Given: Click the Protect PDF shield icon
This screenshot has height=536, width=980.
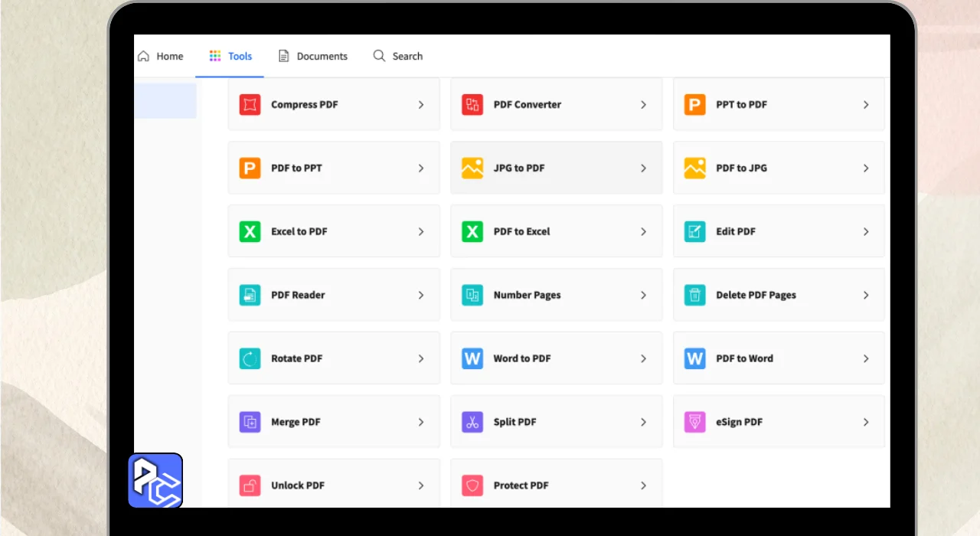Looking at the screenshot, I should (x=472, y=486).
